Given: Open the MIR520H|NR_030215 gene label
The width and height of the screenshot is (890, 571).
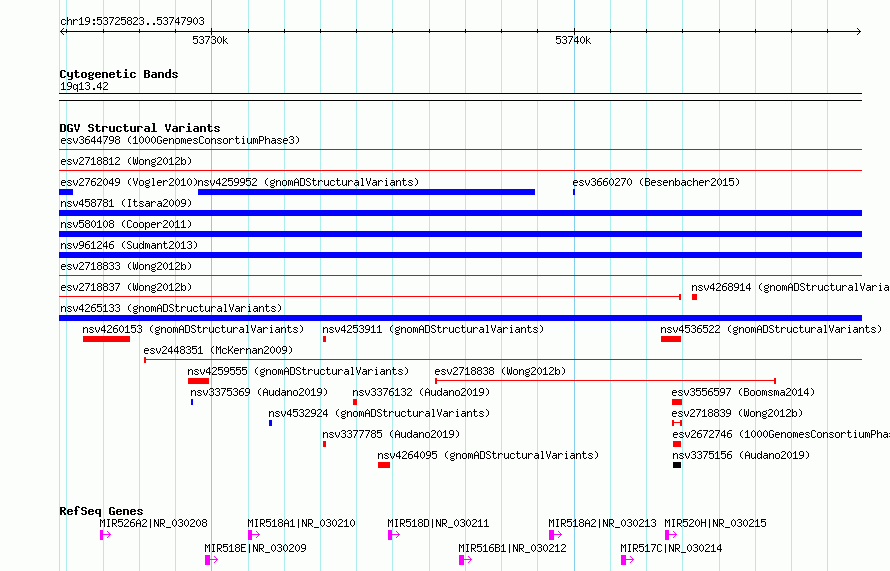Looking at the screenshot, I should [715, 523].
